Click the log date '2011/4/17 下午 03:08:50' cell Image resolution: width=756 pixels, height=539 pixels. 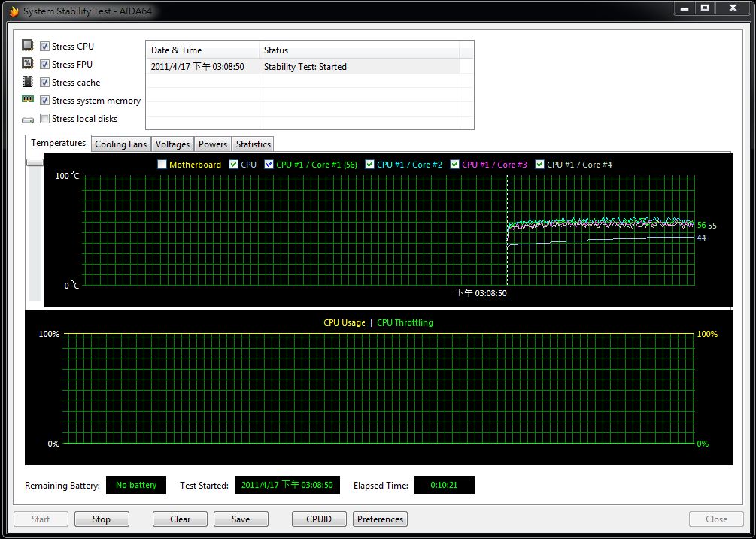point(198,66)
